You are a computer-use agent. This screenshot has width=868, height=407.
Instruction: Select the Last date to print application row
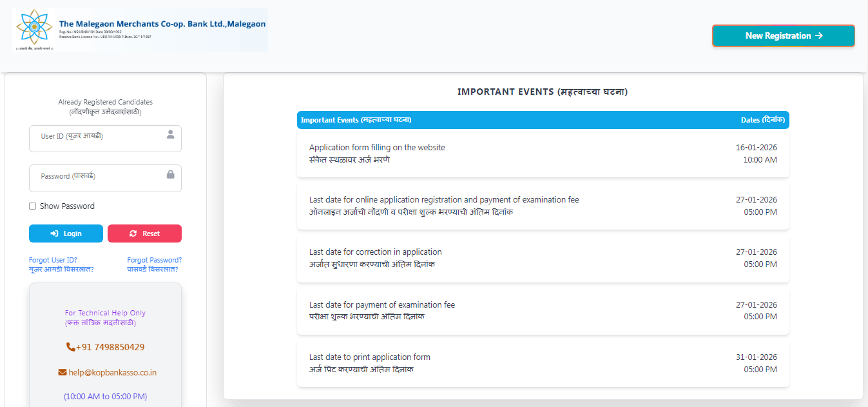[543, 363]
